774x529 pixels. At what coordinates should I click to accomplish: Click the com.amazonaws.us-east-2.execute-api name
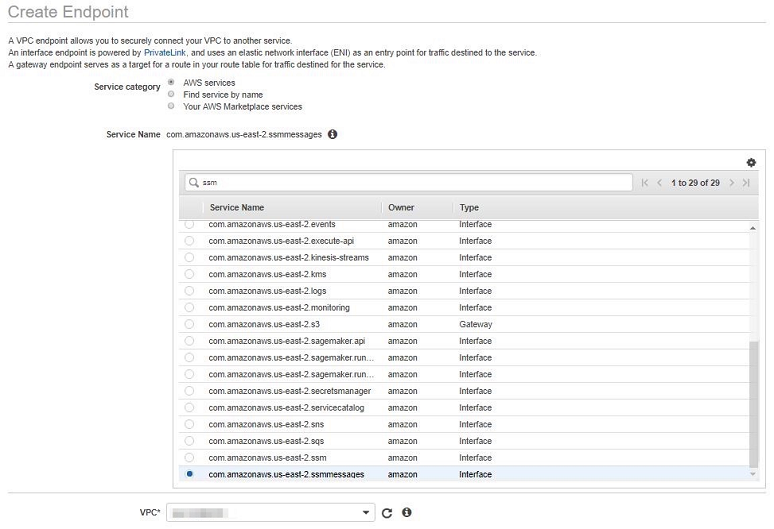281,241
